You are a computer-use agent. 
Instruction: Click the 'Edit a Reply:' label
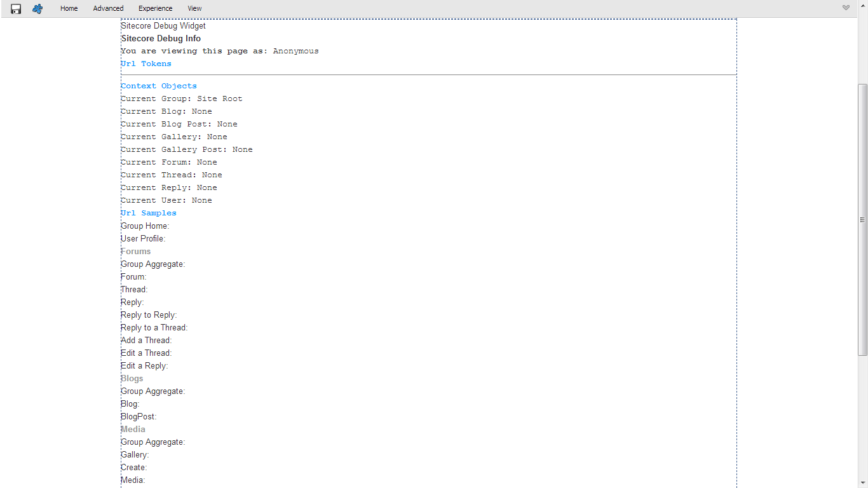pos(144,366)
